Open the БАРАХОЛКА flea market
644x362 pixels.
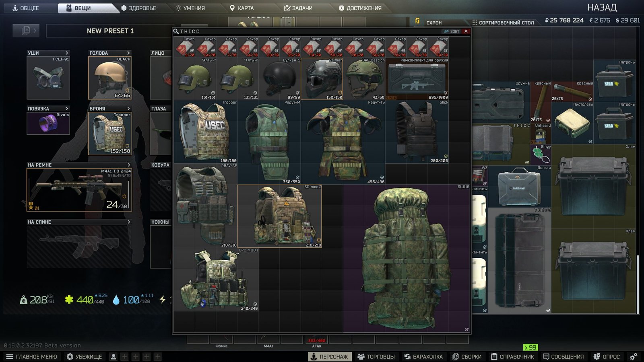423,356
